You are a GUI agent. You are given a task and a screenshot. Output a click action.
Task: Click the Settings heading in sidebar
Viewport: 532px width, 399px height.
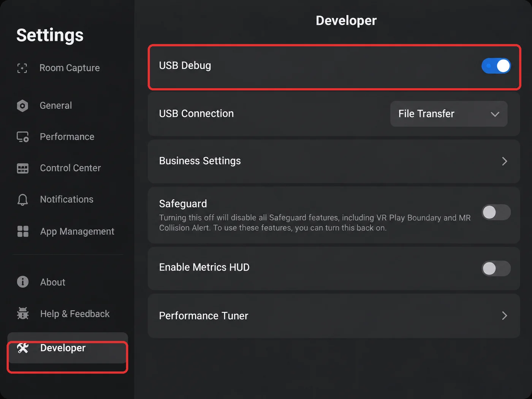[50, 36]
